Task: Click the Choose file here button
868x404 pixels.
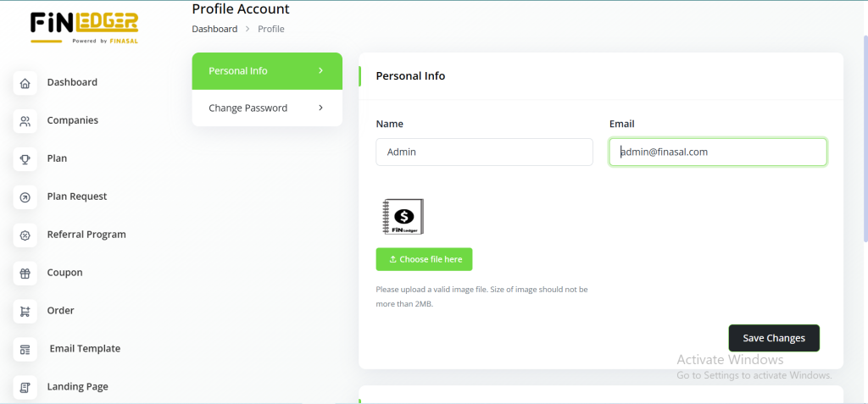Action: point(424,259)
